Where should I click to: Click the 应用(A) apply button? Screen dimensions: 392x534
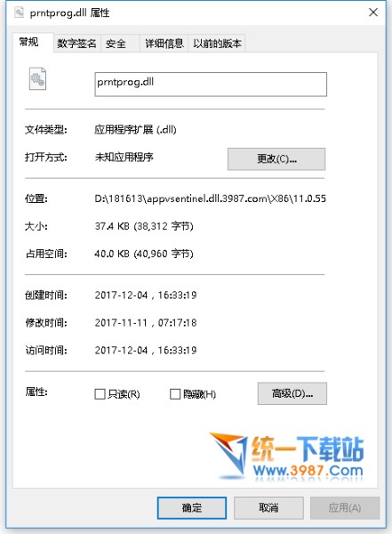tap(345, 508)
